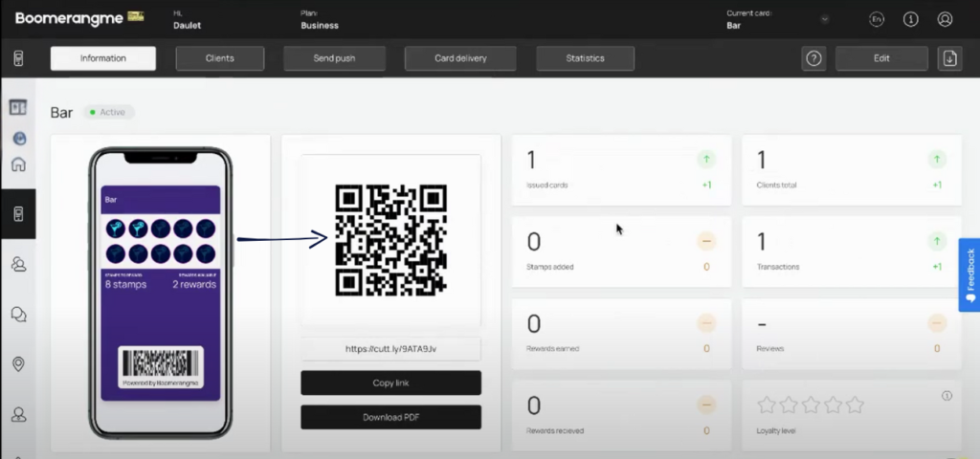This screenshot has height=459, width=980.
Task: Open the user profile icon
Action: pyautogui.click(x=945, y=19)
